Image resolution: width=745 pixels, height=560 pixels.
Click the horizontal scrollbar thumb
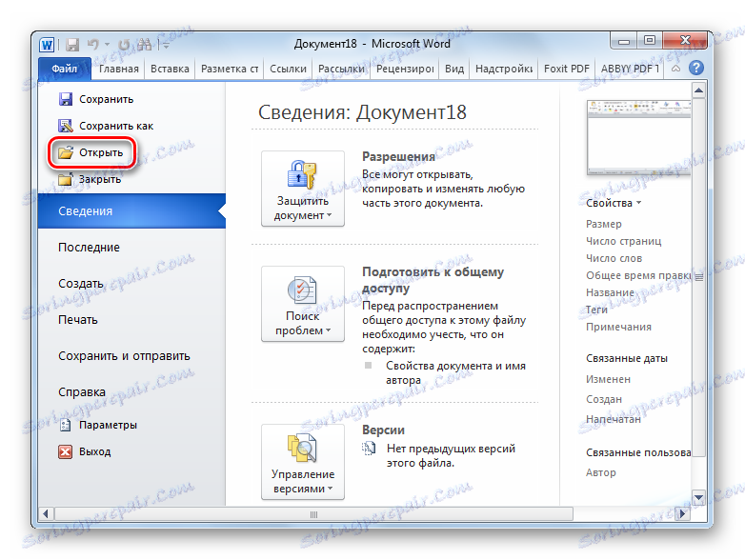(313, 514)
